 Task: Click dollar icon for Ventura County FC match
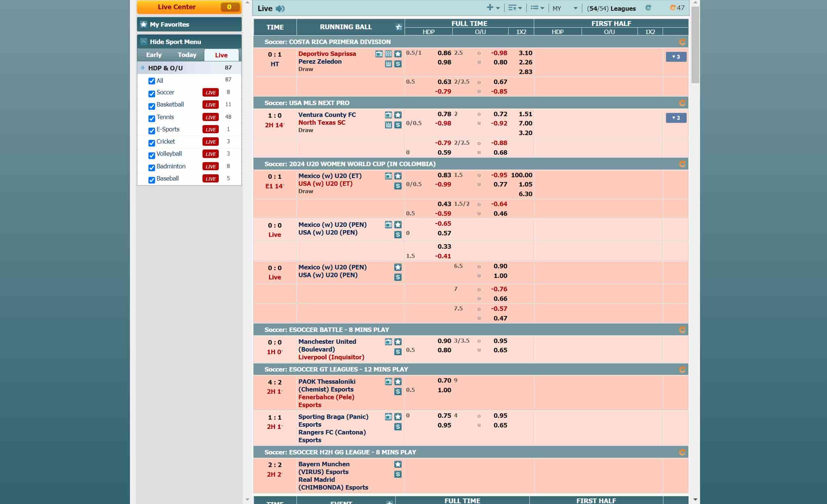point(398,125)
